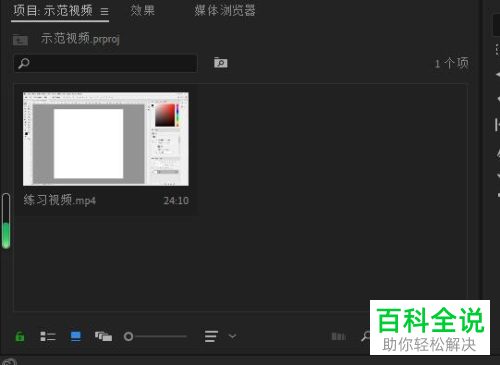Switch to the 媒体浏览器 tab
This screenshot has height=365, width=500.
point(225,11)
